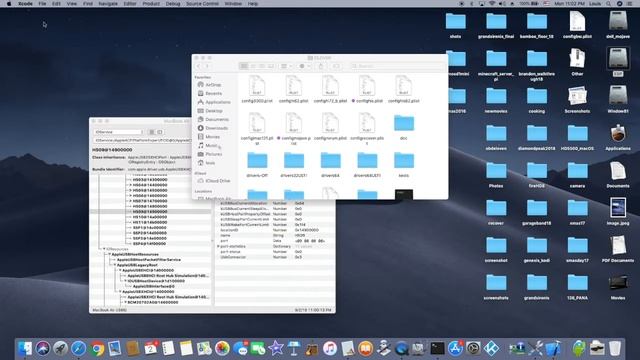
Task: Select Pictures in Finder sidebar
Action: tap(210, 154)
